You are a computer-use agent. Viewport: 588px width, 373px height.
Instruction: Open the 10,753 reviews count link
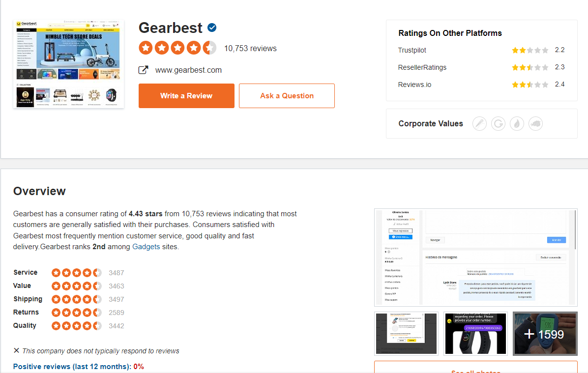tap(250, 49)
